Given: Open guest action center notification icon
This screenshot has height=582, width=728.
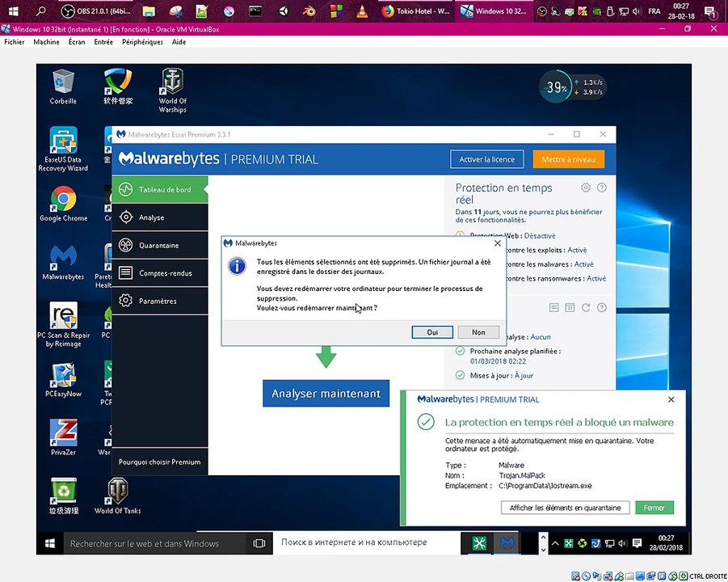Looking at the screenshot, I should click(x=637, y=543).
